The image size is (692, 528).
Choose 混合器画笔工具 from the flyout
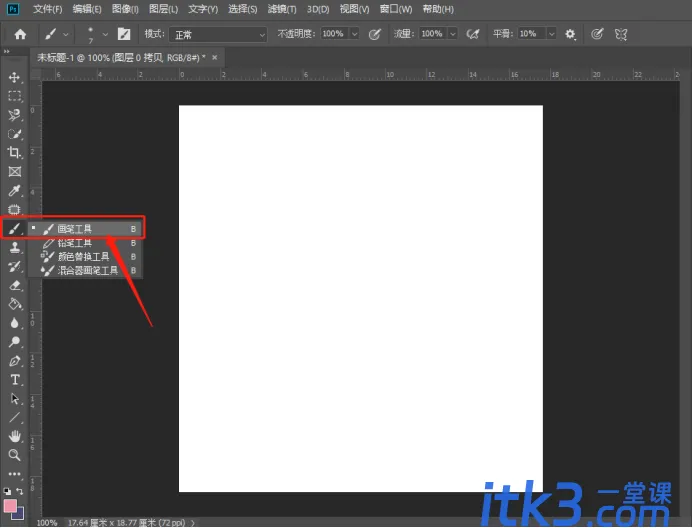coord(85,270)
